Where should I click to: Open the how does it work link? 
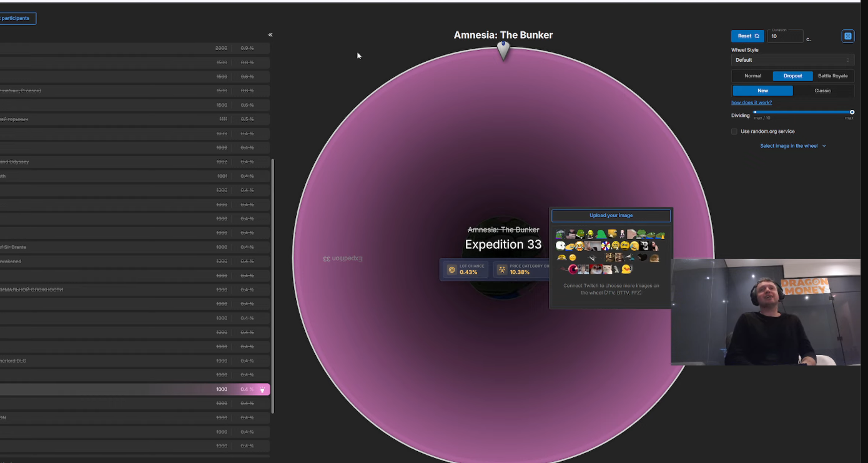[x=751, y=102]
